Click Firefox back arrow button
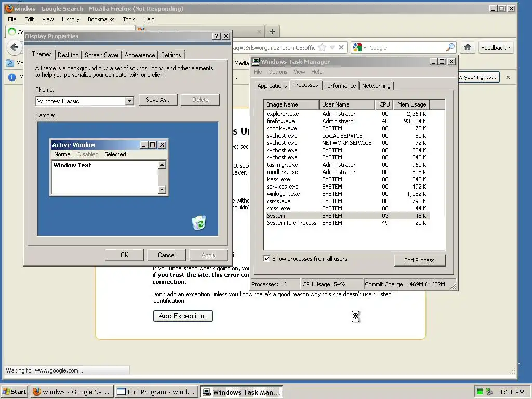This screenshot has height=399, width=532. pos(14,47)
